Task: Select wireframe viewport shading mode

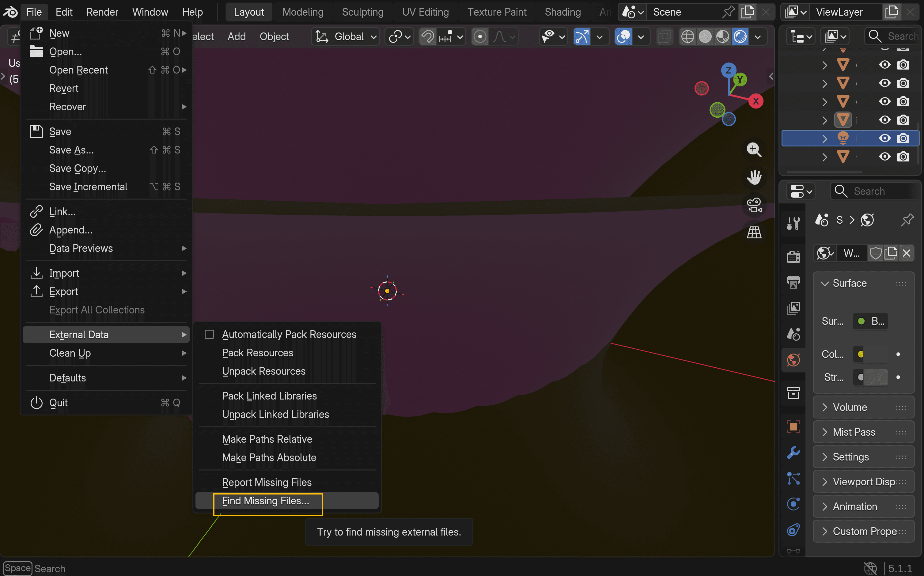Action: pos(687,37)
